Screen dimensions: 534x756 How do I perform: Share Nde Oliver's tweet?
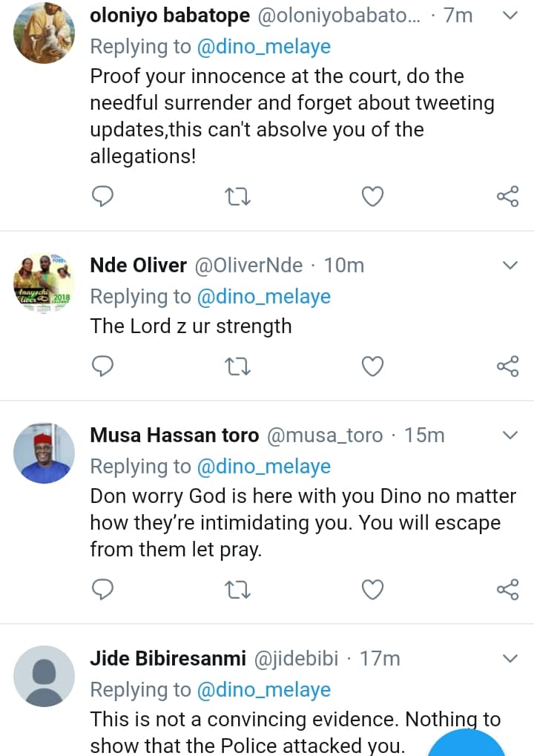507,366
